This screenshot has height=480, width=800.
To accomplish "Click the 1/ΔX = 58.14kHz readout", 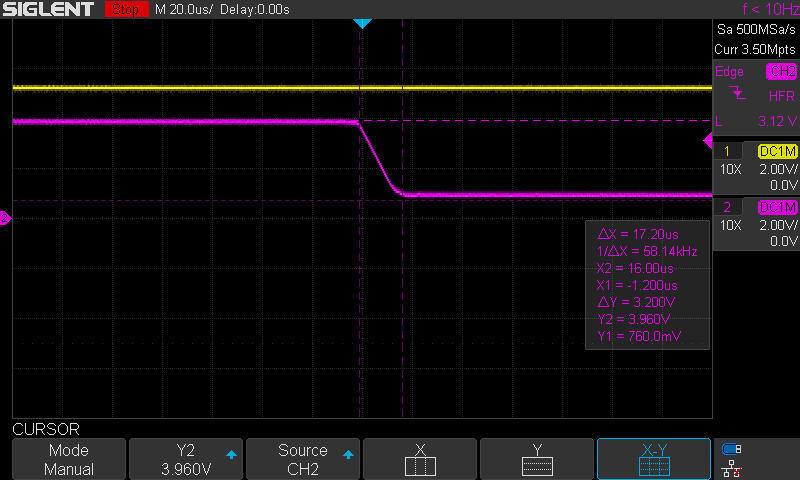I will tap(647, 251).
